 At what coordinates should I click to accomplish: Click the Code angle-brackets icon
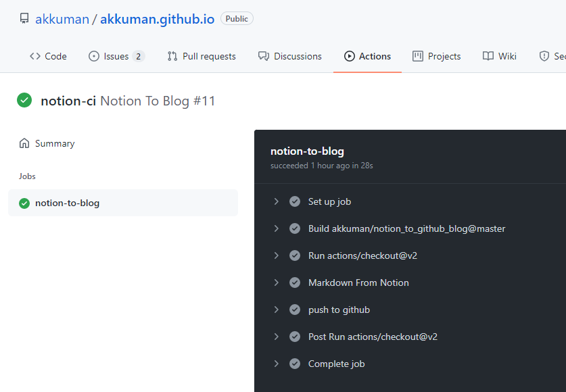click(x=35, y=56)
